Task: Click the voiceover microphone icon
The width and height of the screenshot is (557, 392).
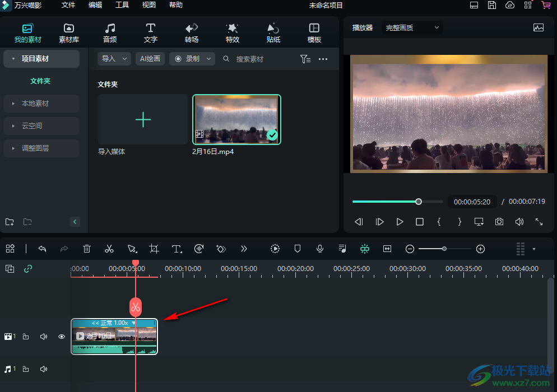Action: (x=320, y=249)
